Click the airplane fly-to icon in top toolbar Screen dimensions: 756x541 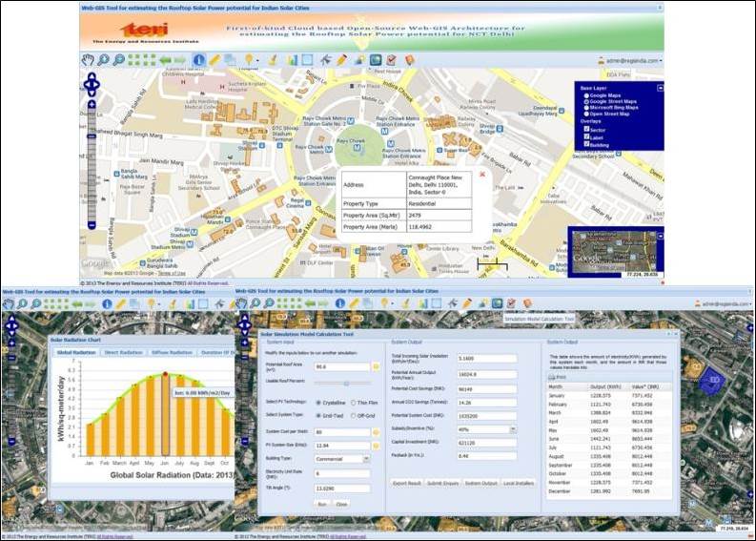325,60
